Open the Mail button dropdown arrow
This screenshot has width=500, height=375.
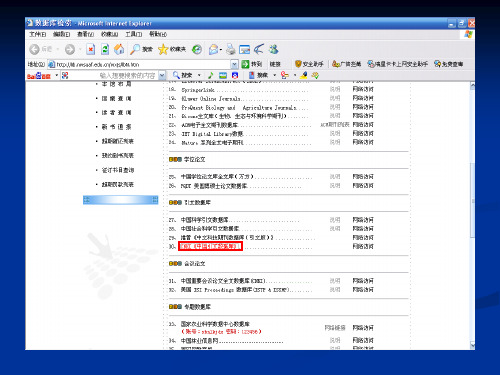(221, 50)
